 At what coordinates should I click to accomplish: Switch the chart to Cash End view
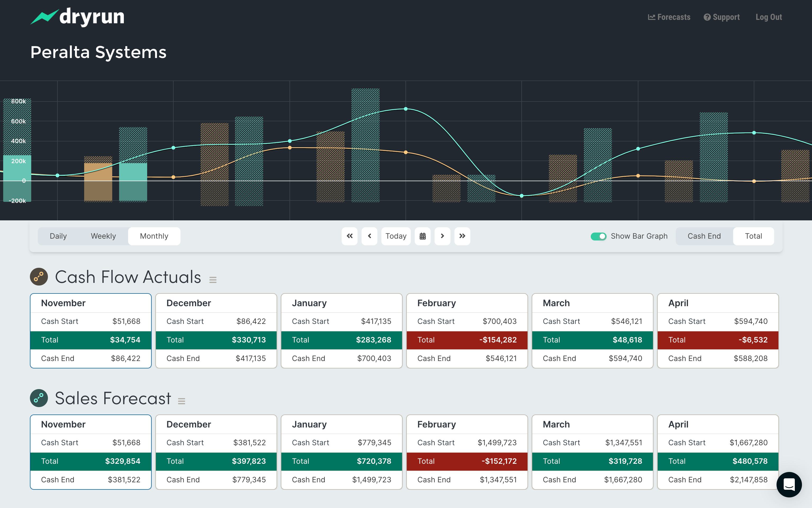pyautogui.click(x=704, y=236)
